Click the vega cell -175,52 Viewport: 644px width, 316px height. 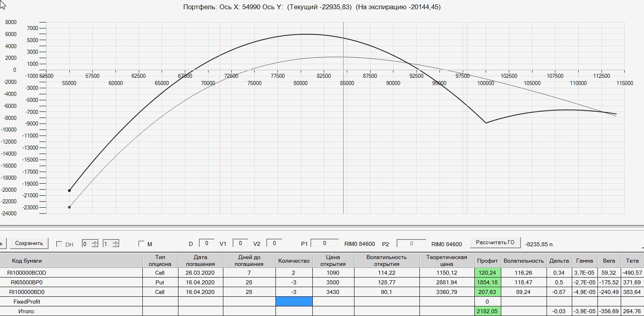[609, 282]
